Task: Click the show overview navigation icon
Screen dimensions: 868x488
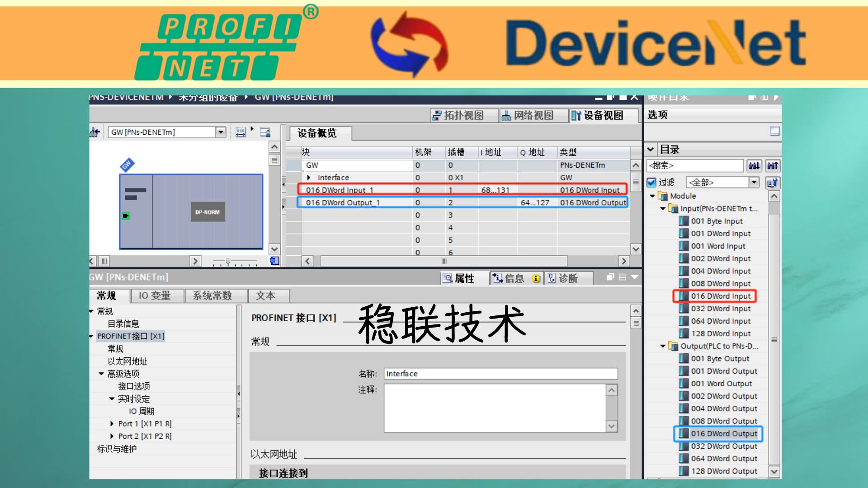Action: tap(274, 261)
